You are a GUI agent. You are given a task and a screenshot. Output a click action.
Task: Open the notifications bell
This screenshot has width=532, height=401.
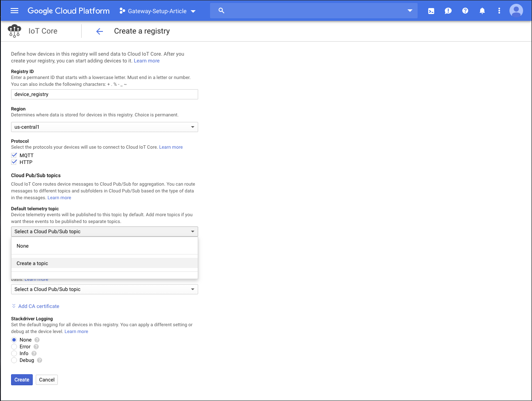point(482,11)
